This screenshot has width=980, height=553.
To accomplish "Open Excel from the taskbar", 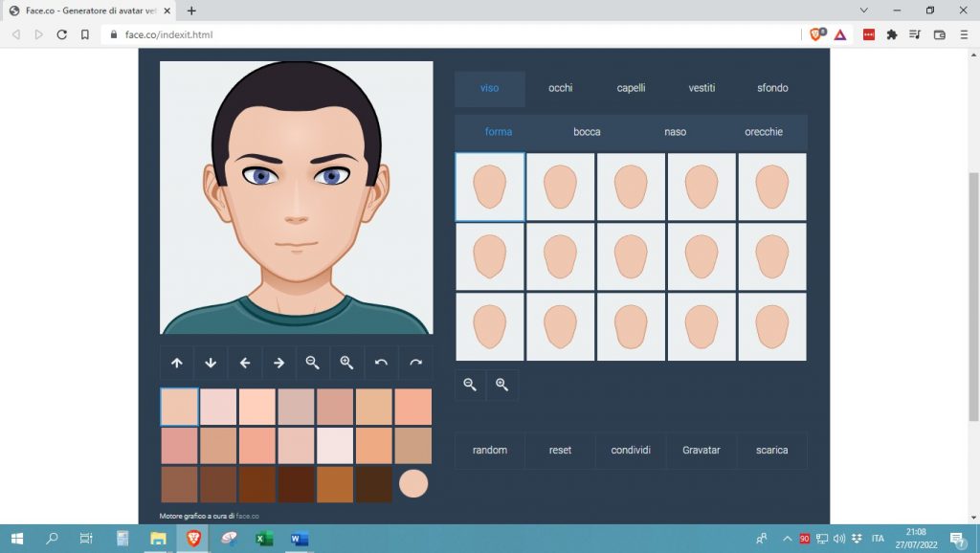I will point(262,539).
